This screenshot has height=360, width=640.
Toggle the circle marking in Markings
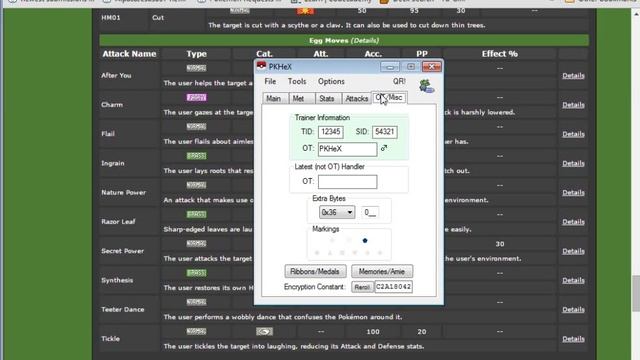tap(317, 253)
